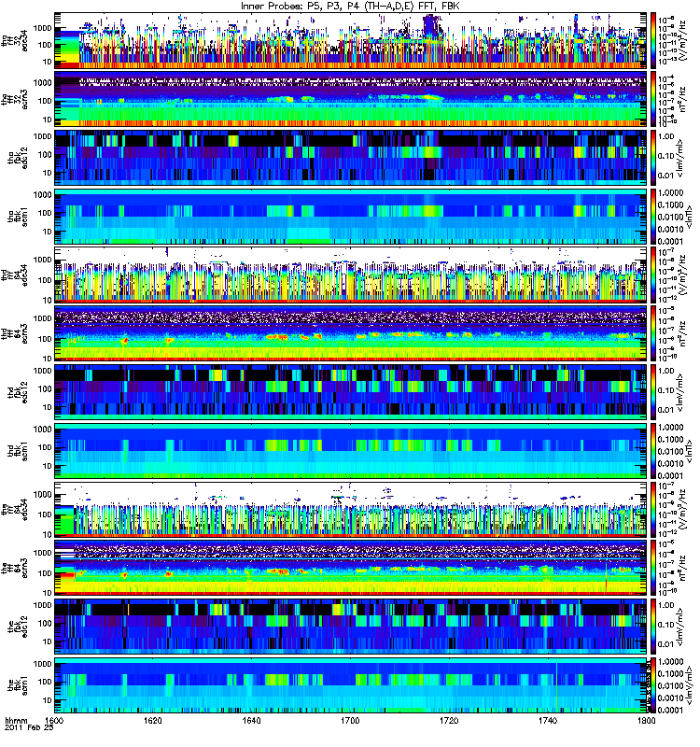Select the tha 32 scm3 spectrogram panel
The width and height of the screenshot is (700, 747).
coord(351,99)
